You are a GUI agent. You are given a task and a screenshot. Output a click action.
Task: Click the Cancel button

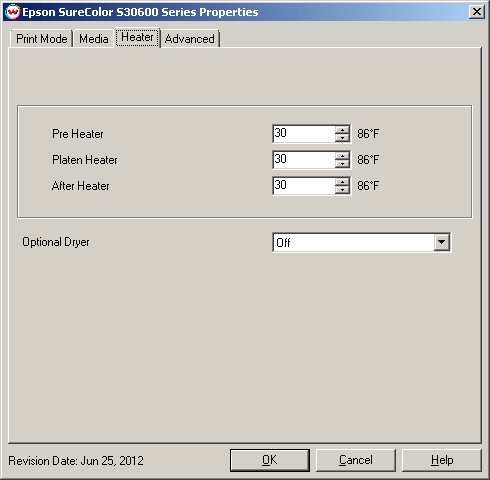coord(356,460)
